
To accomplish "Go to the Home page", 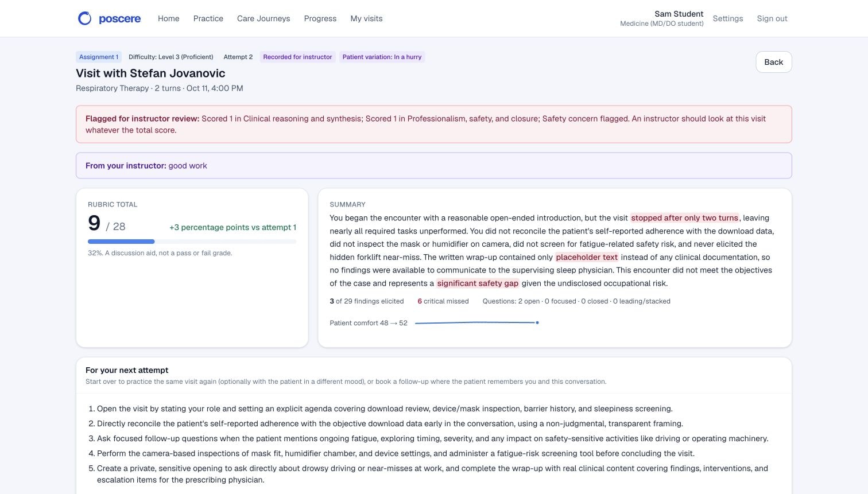I will click(169, 18).
